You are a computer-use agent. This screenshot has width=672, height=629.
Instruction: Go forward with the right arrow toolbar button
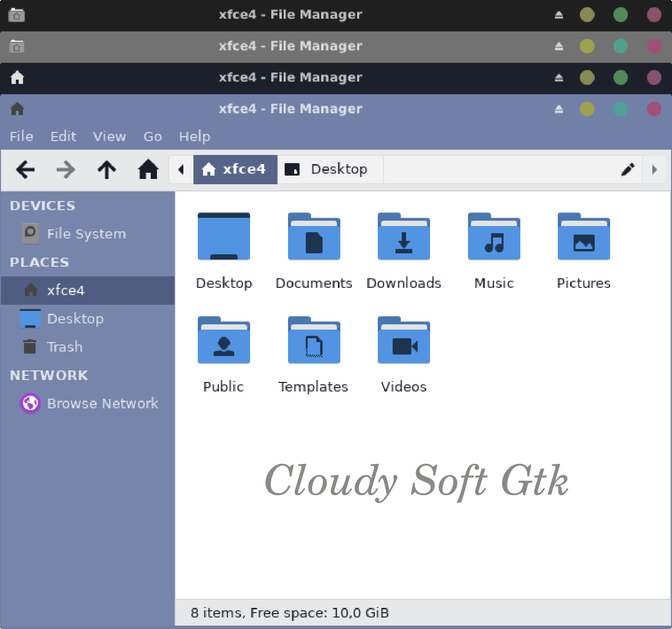[66, 169]
